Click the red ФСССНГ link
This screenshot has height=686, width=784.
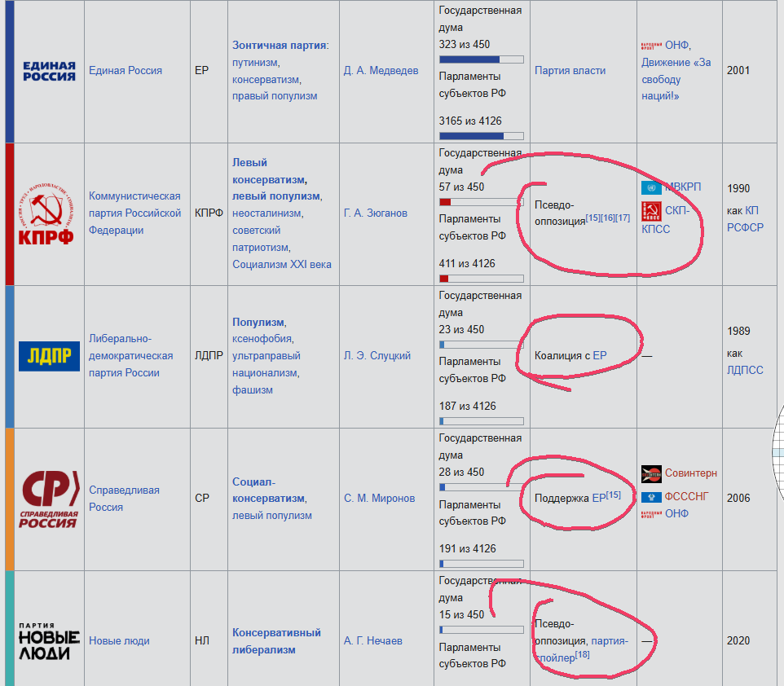pyautogui.click(x=686, y=496)
